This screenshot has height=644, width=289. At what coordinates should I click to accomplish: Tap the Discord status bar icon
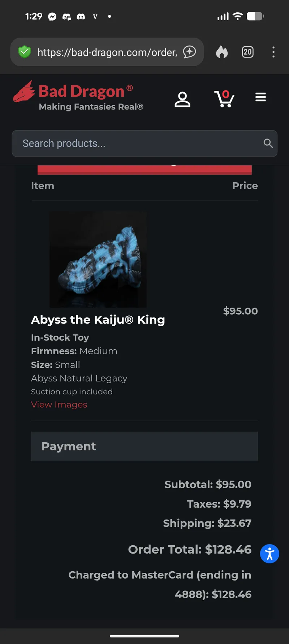point(81,17)
